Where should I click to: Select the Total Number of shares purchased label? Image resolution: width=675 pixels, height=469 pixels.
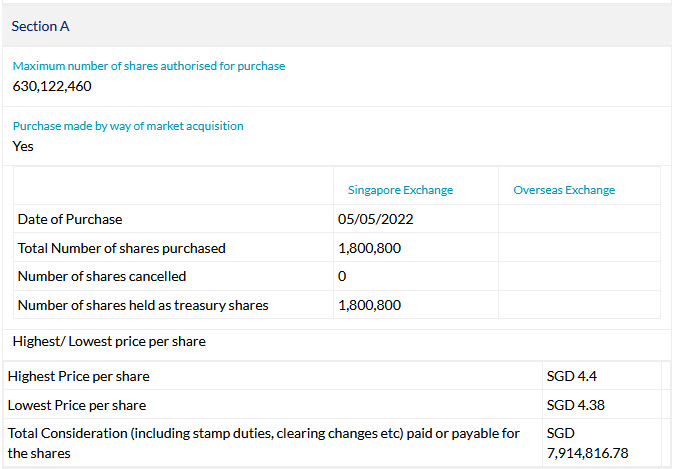point(122,248)
